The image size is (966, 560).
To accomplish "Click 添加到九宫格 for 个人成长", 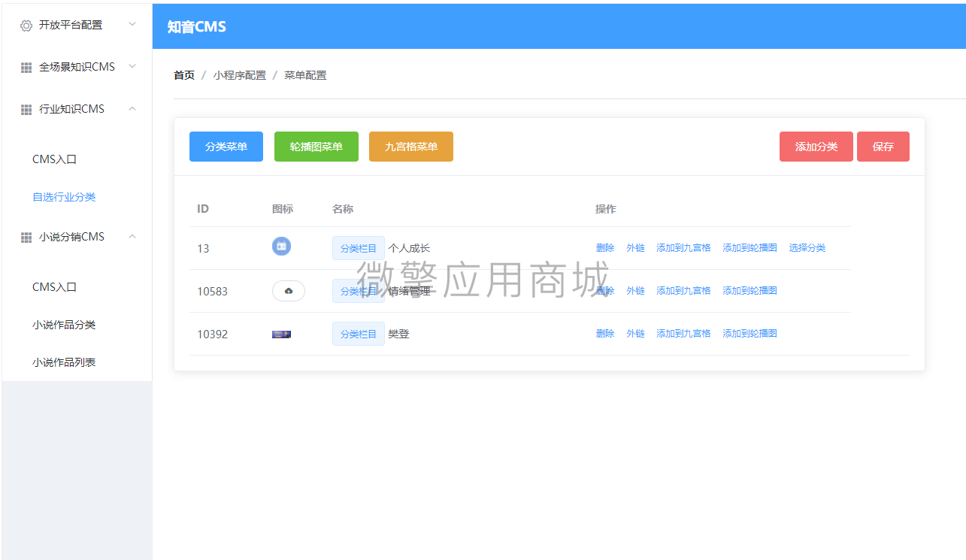I will (683, 248).
